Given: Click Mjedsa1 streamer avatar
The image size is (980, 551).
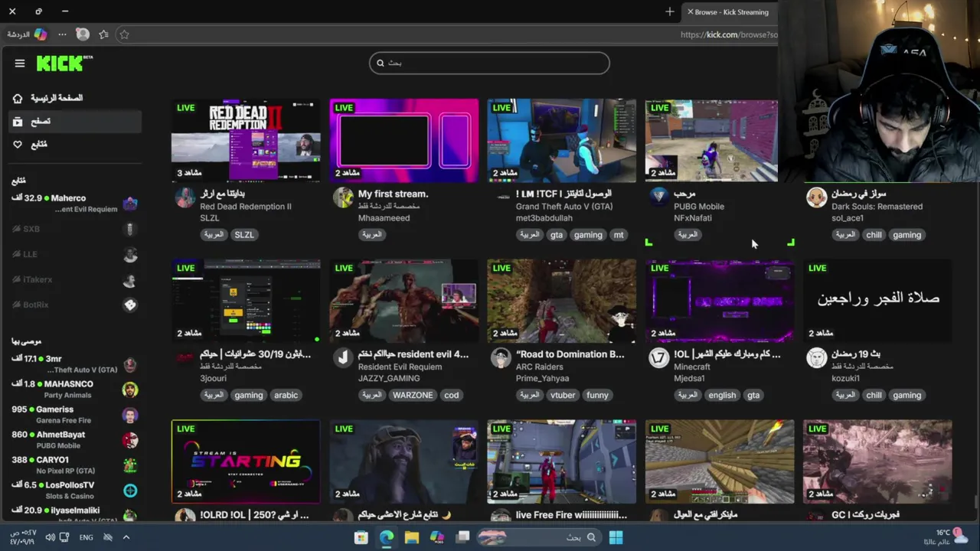Looking at the screenshot, I should [658, 357].
